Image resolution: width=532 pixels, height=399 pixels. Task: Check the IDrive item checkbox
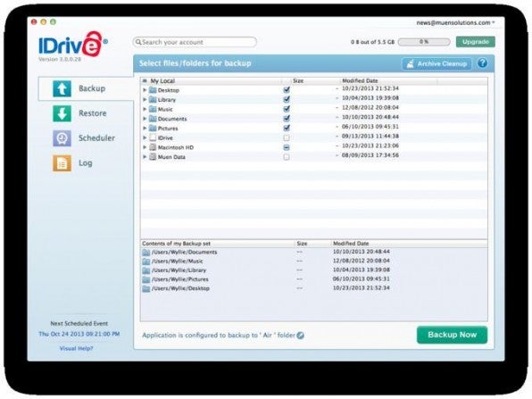tap(287, 137)
